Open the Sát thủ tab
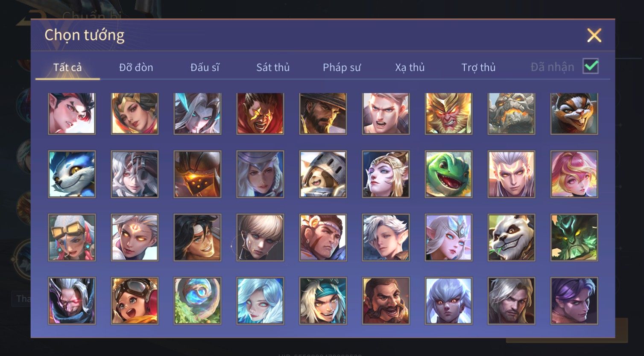Screen dimensions: 644x356 point(273,67)
